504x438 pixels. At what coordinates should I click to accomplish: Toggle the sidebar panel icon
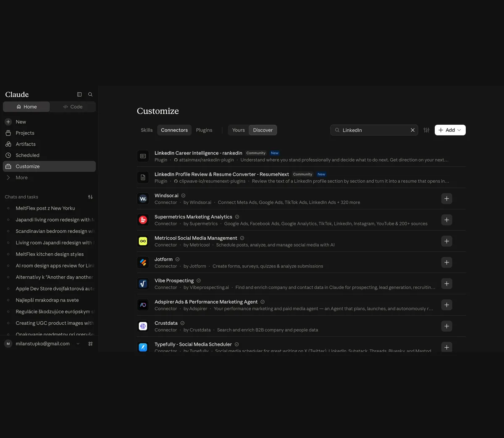[x=79, y=94]
